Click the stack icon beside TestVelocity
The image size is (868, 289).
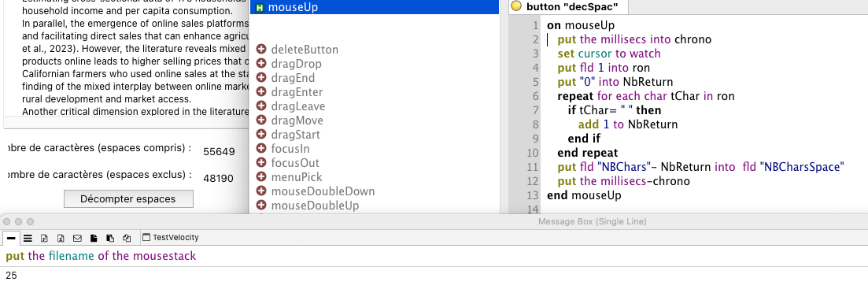point(146,238)
